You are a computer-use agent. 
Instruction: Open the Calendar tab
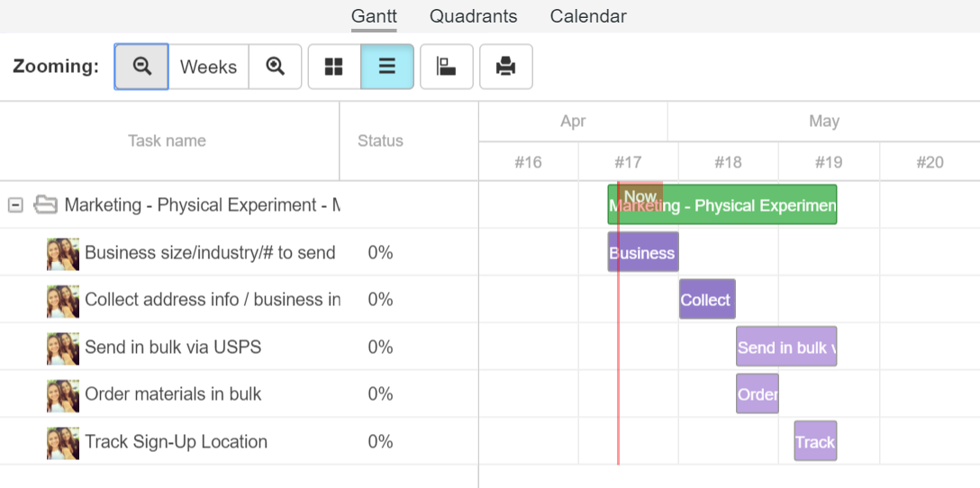pos(588,16)
